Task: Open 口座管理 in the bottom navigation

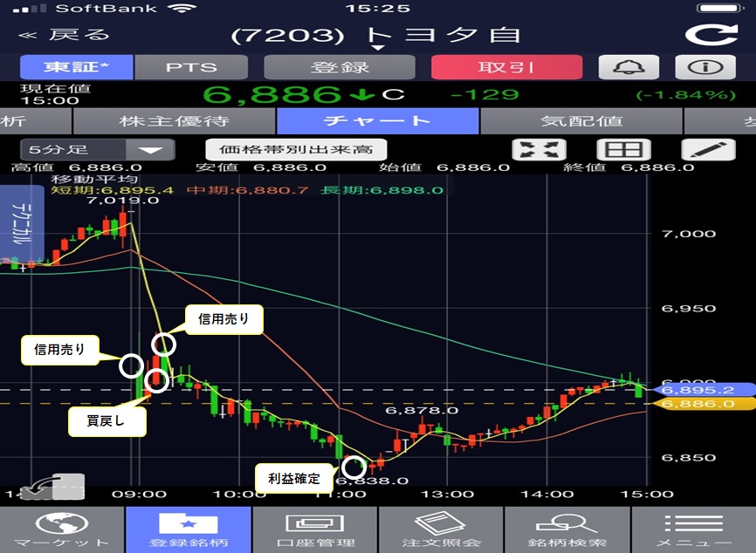Action: pyautogui.click(x=315, y=529)
